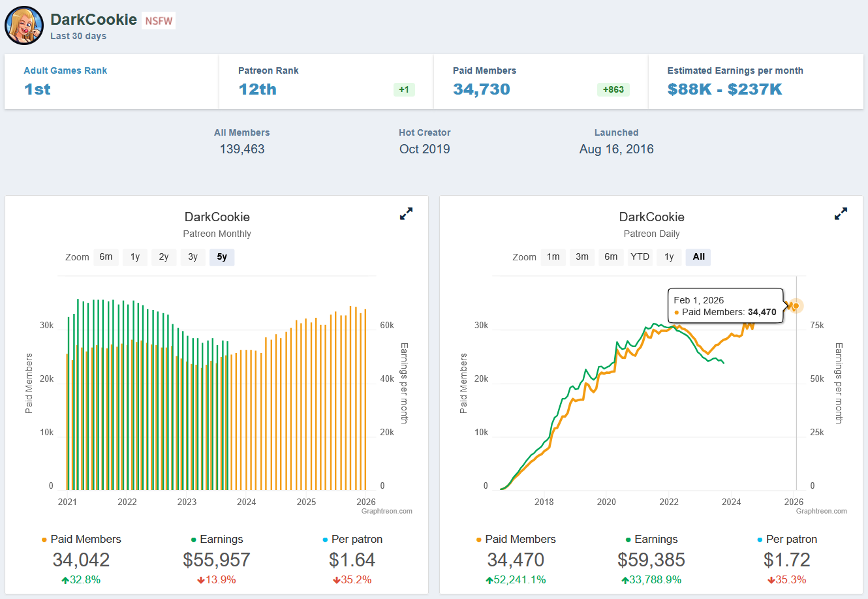Image resolution: width=868 pixels, height=599 pixels.
Task: Click the $59,385 Earnings value
Action: (651, 560)
